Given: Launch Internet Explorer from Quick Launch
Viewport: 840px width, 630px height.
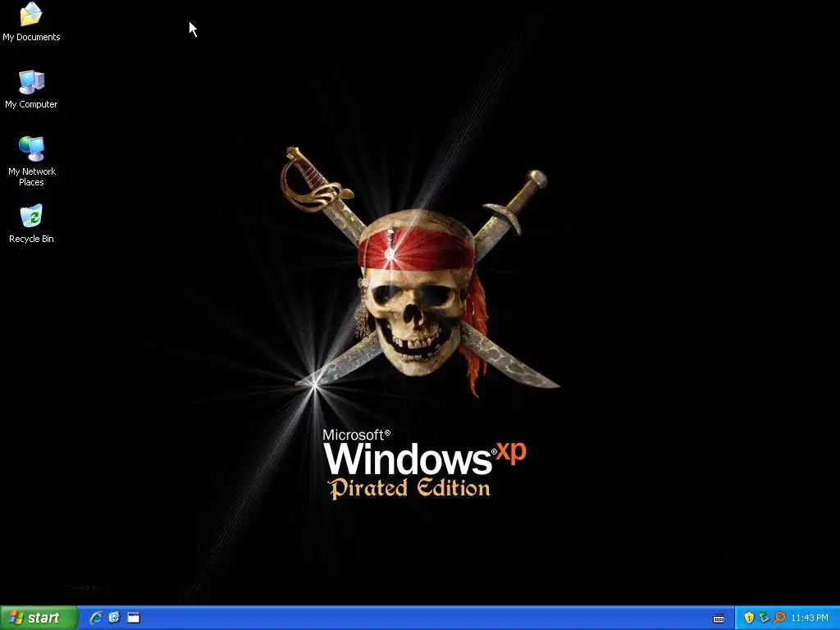Looking at the screenshot, I should [96, 618].
